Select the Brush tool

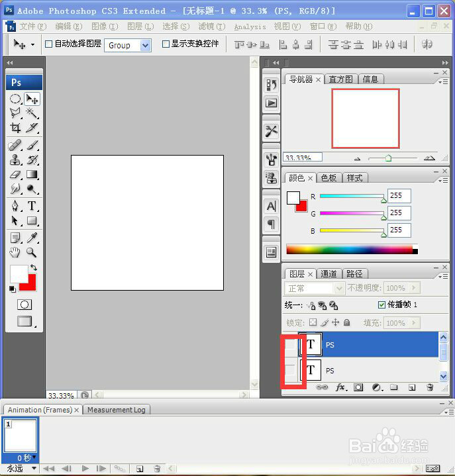tap(32, 145)
